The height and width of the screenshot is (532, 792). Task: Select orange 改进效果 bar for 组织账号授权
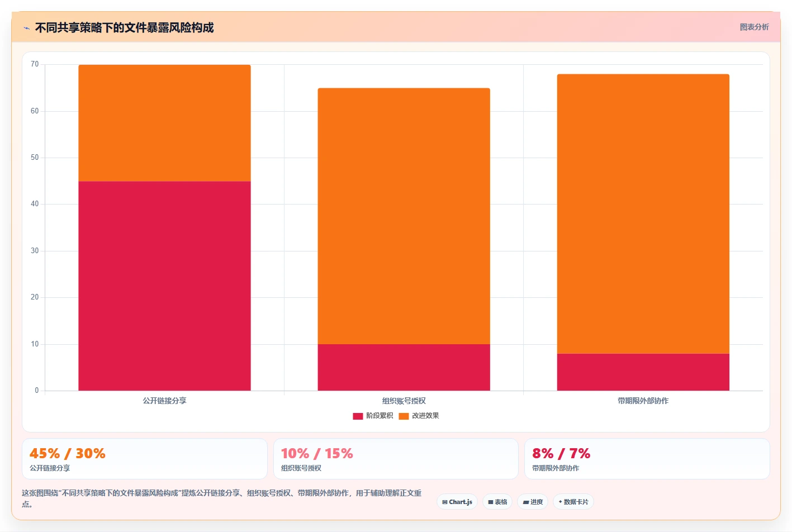click(x=404, y=216)
